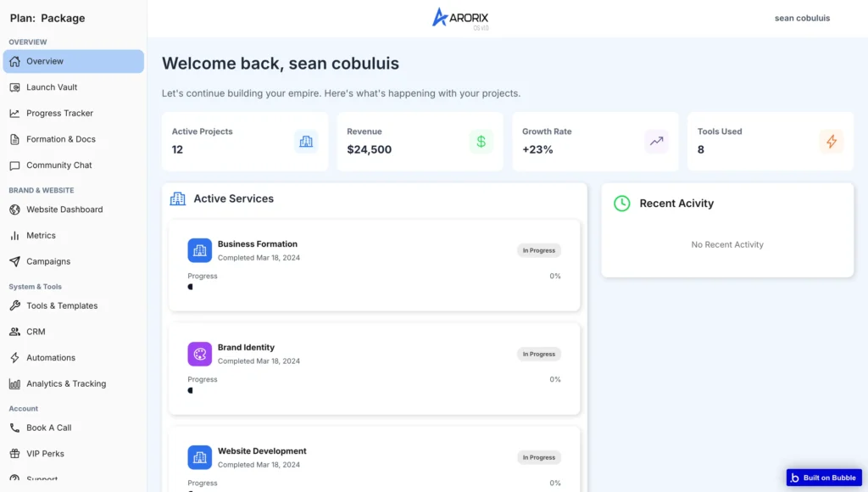Click the Brand Identity progress bar
Screen dimensions: 868x492
tap(374, 390)
